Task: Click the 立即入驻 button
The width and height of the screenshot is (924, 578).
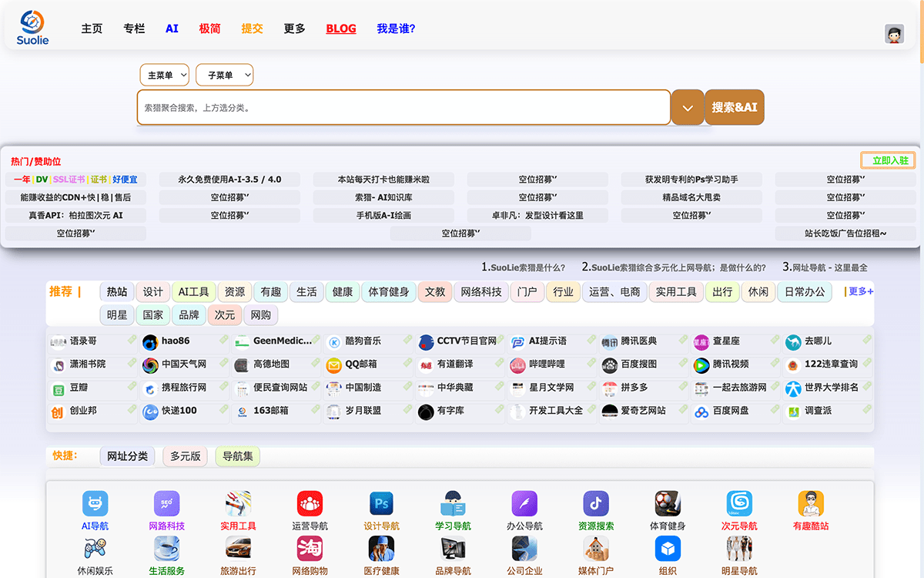Action: (x=888, y=160)
